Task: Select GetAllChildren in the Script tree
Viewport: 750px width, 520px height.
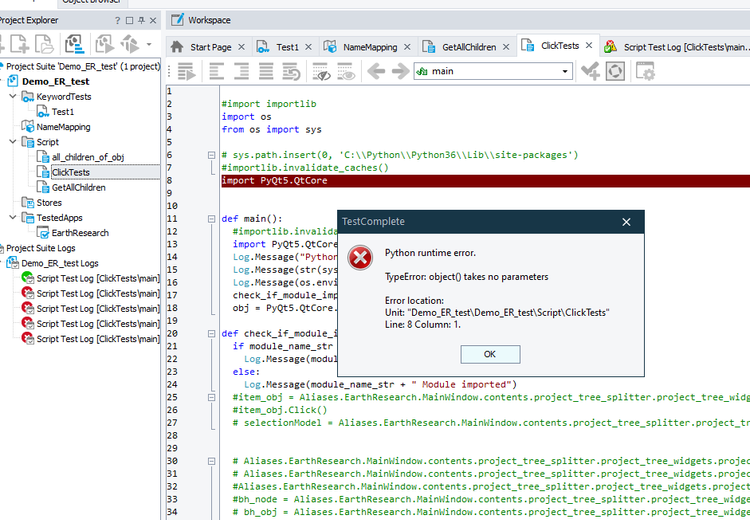Action: pyautogui.click(x=78, y=187)
